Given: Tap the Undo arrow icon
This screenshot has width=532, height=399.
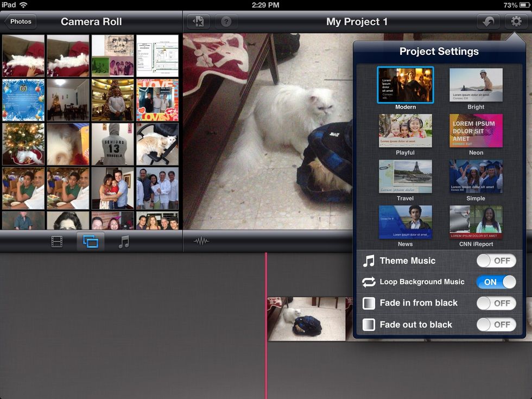Looking at the screenshot, I should (488, 22).
